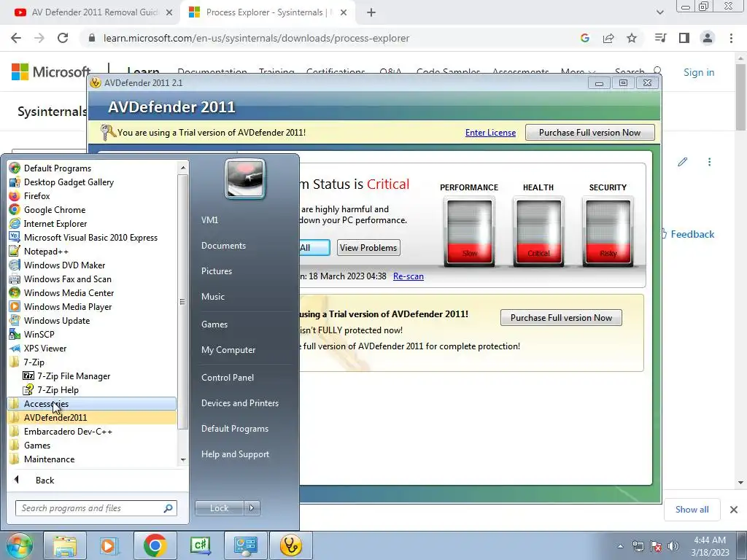Screen dimensions: 747x560
Task: Click Sign in on Microsoft Learn page
Action: pyautogui.click(x=699, y=72)
